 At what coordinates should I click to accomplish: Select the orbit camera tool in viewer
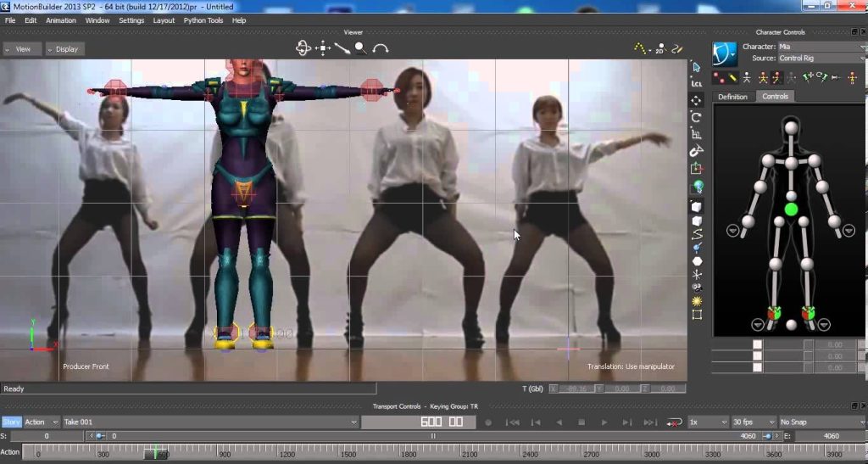tap(303, 48)
